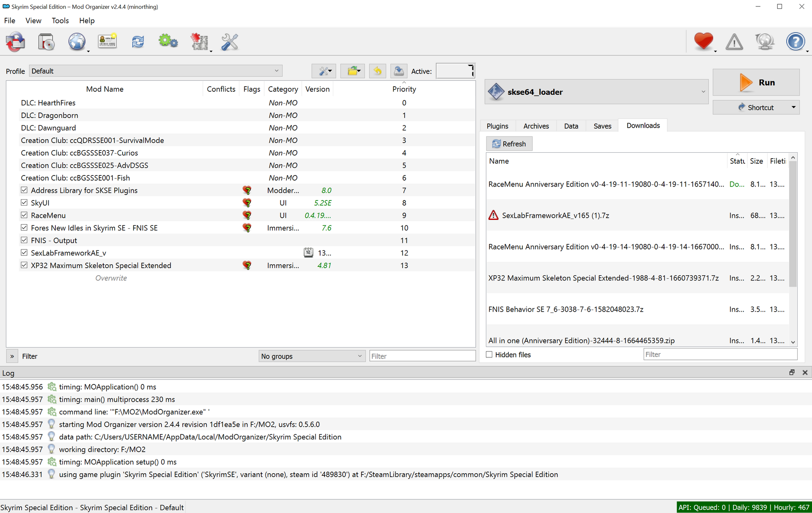Click the flag icon on RaceMenu row
Viewport: 812px width, 513px height.
pos(247,215)
